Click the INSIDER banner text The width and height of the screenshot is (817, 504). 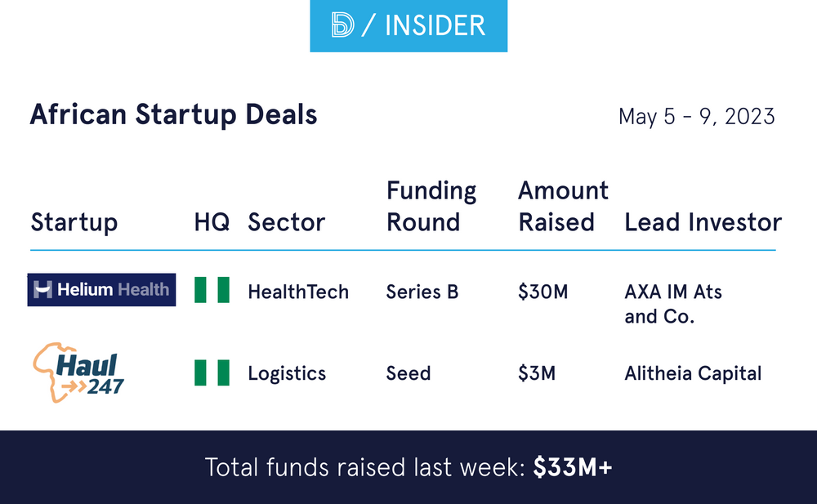click(434, 25)
